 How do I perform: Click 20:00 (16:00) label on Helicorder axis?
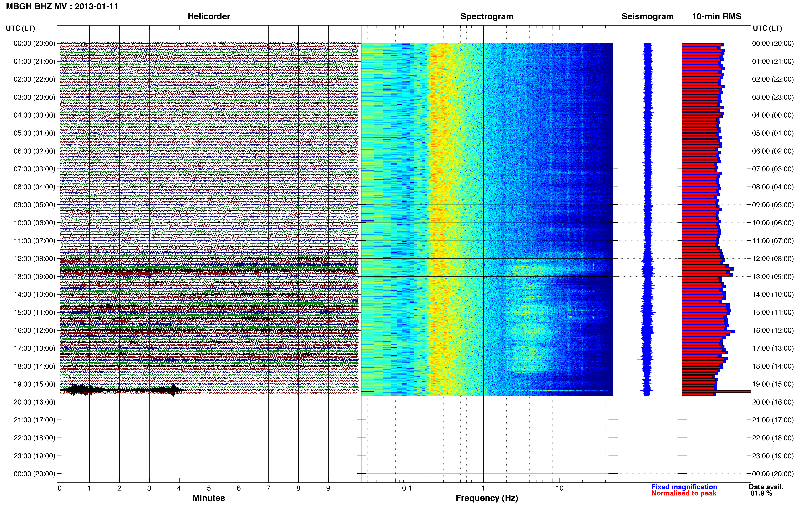[x=34, y=402]
